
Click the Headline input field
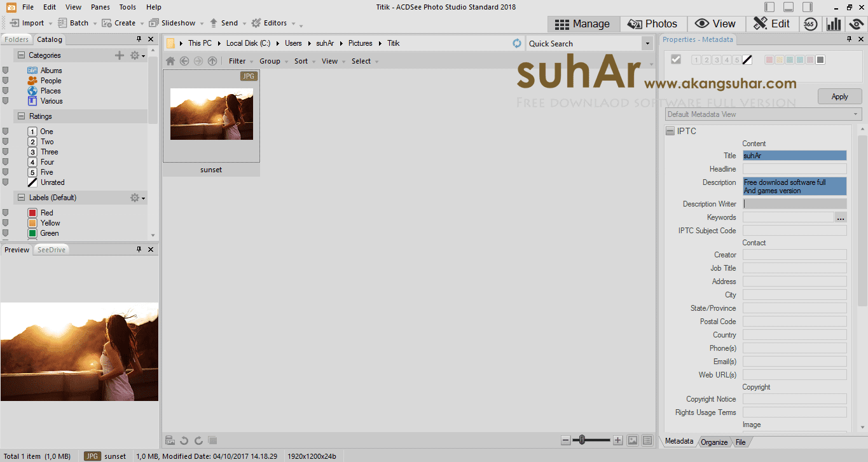[795, 169]
